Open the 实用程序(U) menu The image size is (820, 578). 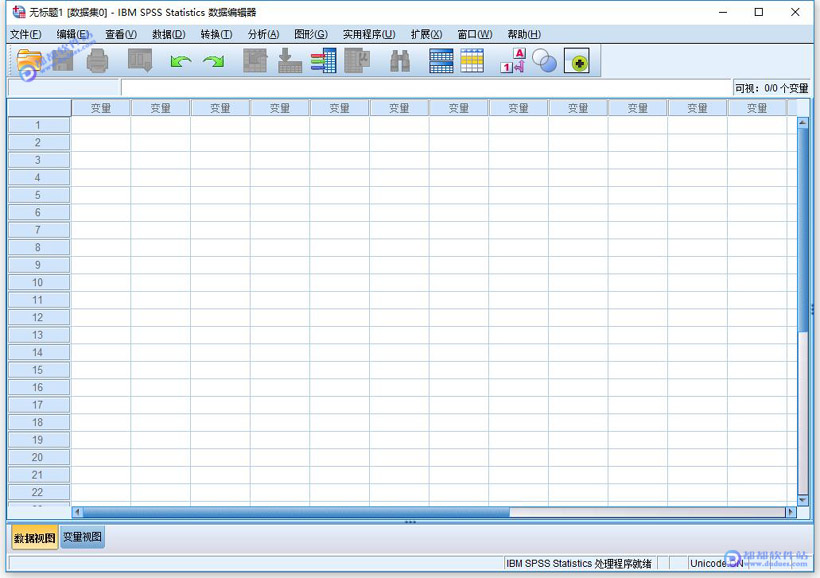369,35
